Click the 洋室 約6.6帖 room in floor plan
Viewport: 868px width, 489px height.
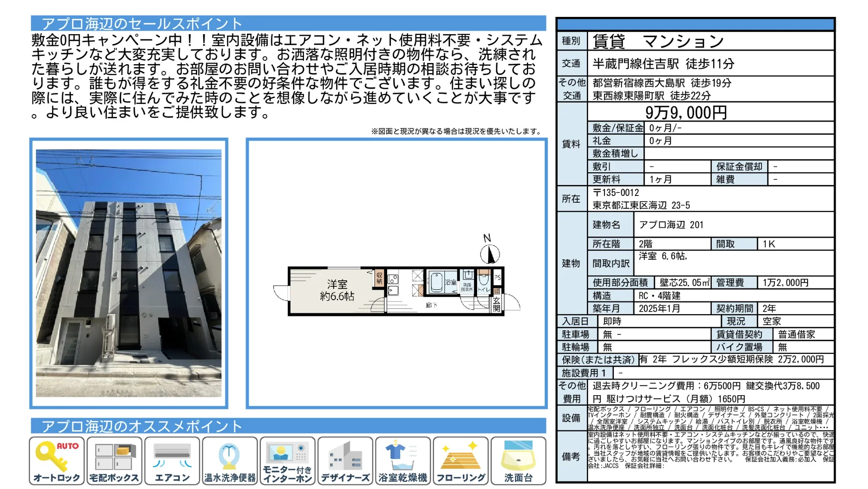pos(336,291)
